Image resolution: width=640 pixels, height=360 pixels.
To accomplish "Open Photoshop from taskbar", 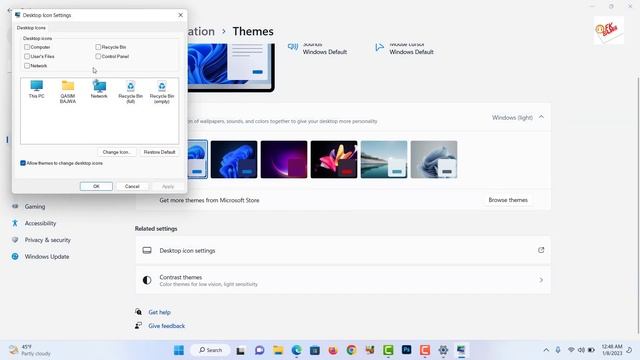I will pos(407,350).
